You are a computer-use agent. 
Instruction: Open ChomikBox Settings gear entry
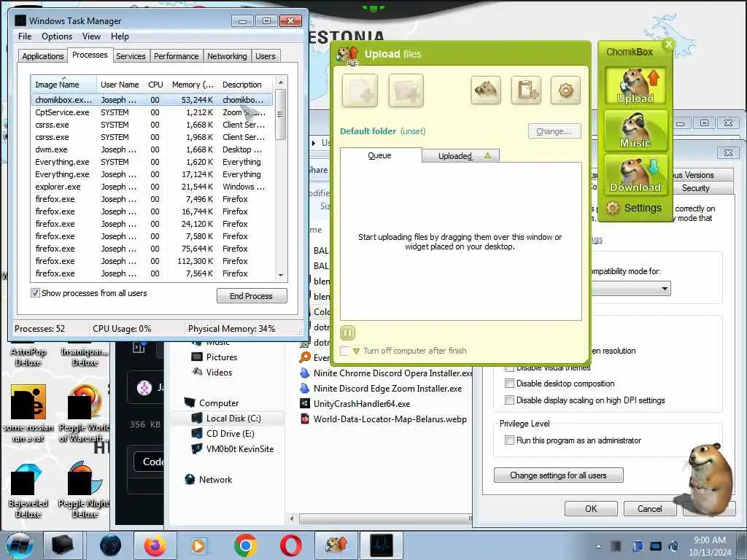tap(634, 208)
